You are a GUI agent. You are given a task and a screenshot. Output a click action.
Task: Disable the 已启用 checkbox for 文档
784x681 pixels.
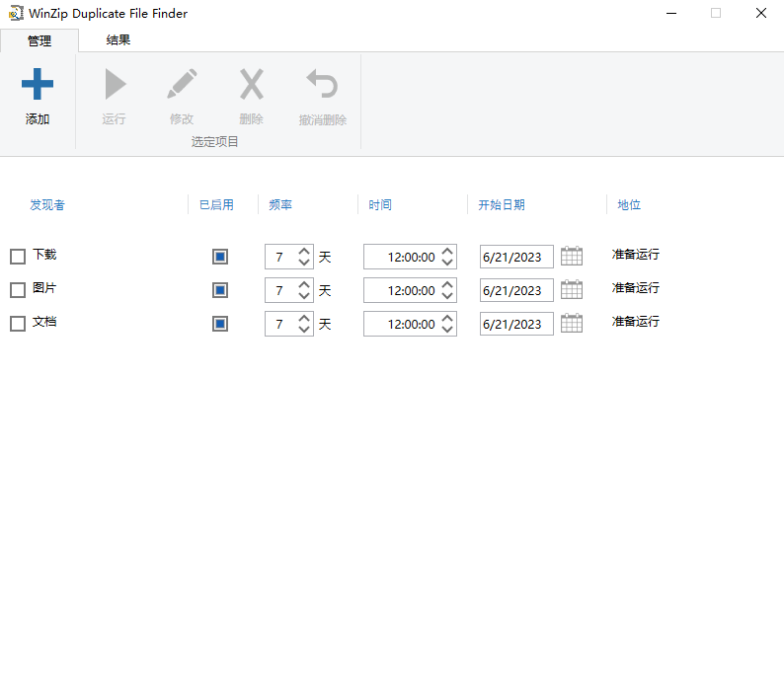click(220, 324)
